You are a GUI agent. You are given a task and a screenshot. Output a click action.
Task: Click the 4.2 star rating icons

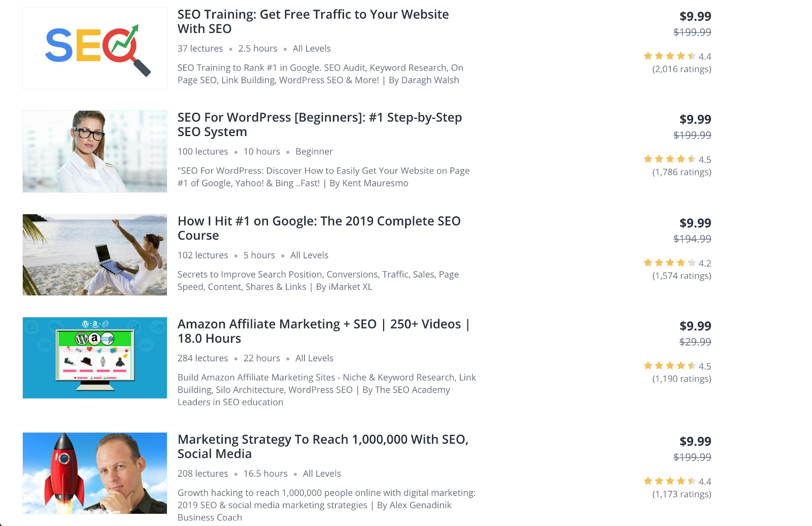(x=670, y=263)
